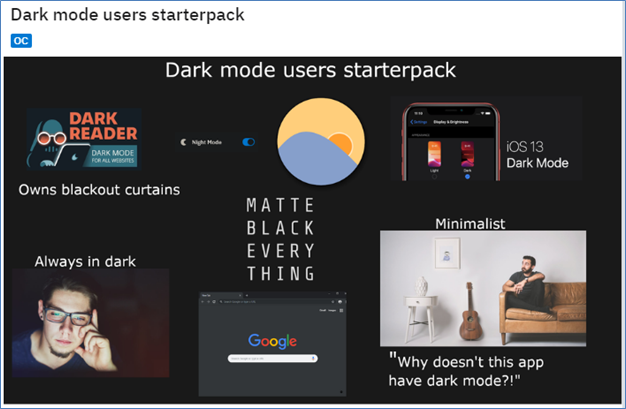
Task: Click the bookmark star in Chrome's address bar
Action: (333, 302)
